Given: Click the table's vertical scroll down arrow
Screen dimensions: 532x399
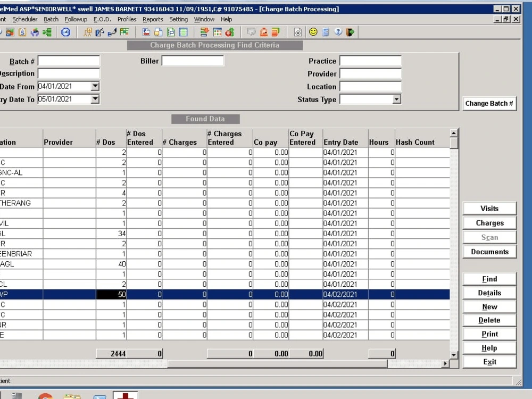Looking at the screenshot, I should click(454, 355).
